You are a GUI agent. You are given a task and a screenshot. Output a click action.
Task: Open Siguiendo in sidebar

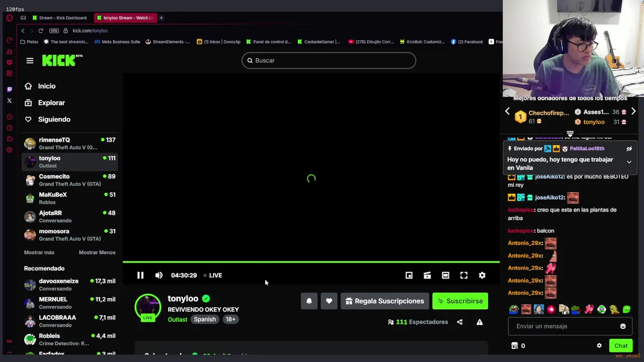click(47, 119)
